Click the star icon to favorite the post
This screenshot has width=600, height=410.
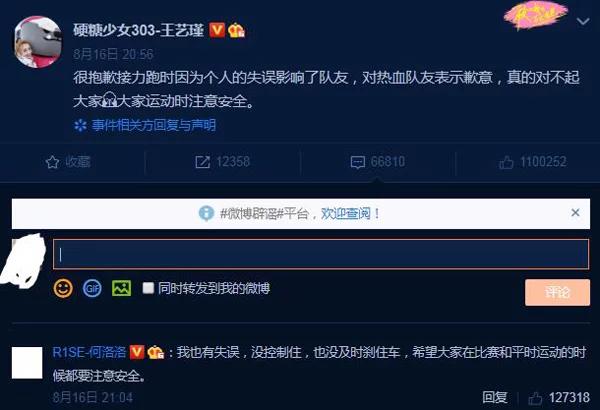click(x=52, y=162)
